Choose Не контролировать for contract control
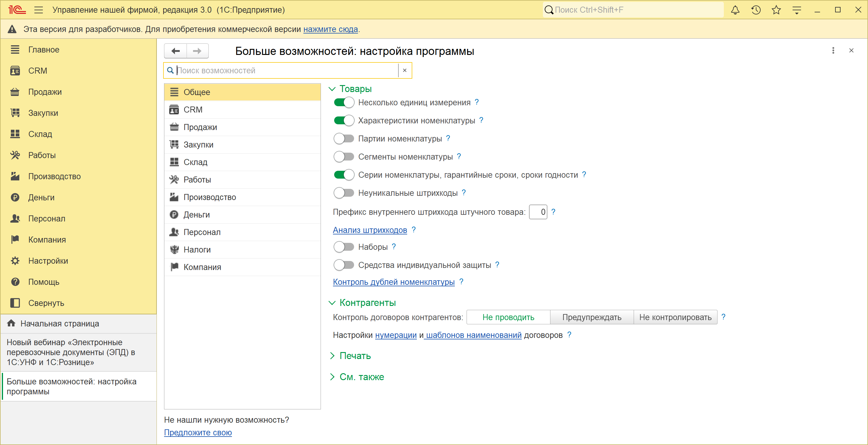 tap(675, 317)
